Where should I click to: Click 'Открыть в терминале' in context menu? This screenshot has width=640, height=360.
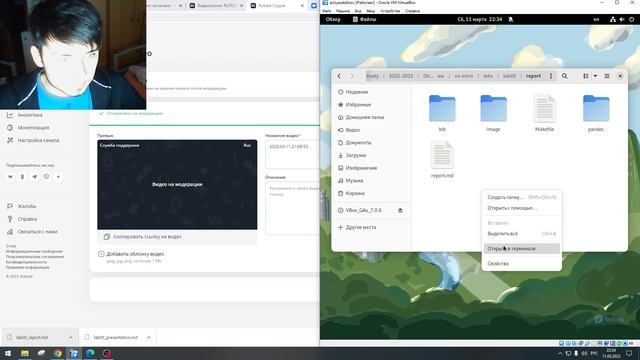pos(522,249)
